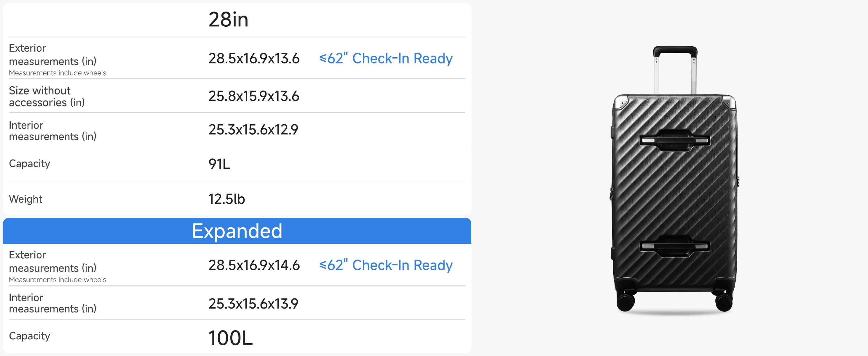The width and height of the screenshot is (868, 356).
Task: Select the 25.3x15.6x13.9 expanded interior measurement
Action: click(253, 304)
